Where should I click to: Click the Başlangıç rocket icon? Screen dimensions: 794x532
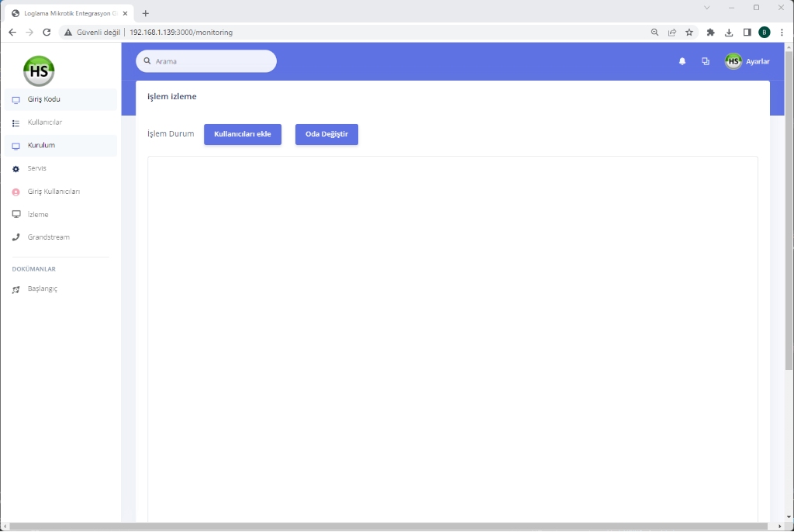click(x=16, y=289)
